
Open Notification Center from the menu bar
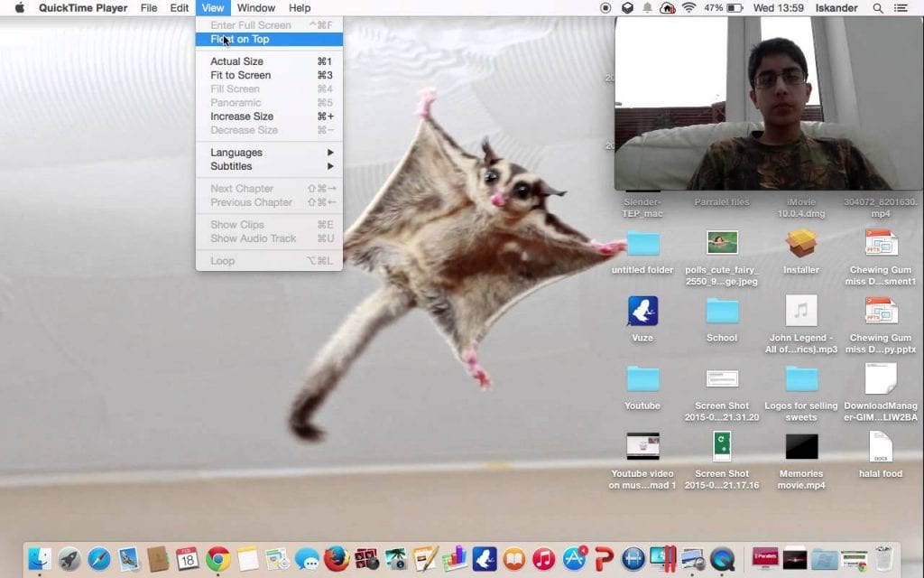click(901, 7)
